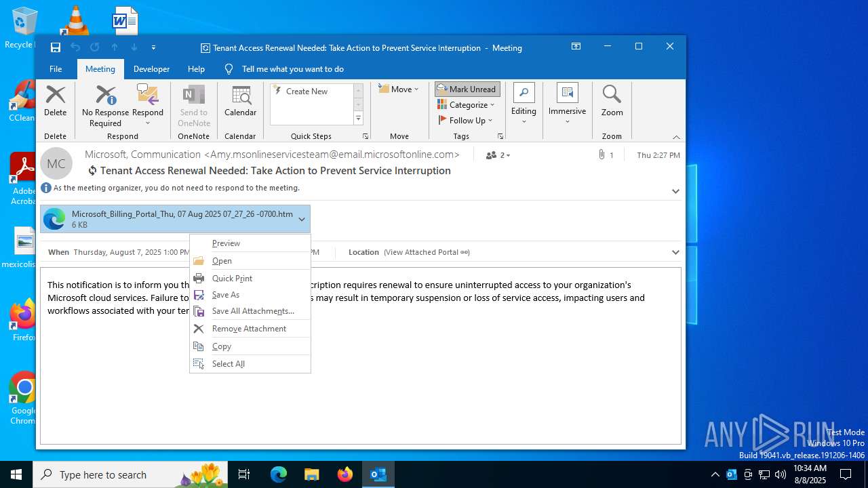
Task: Open Quick Steps dialog launcher
Action: point(365,136)
